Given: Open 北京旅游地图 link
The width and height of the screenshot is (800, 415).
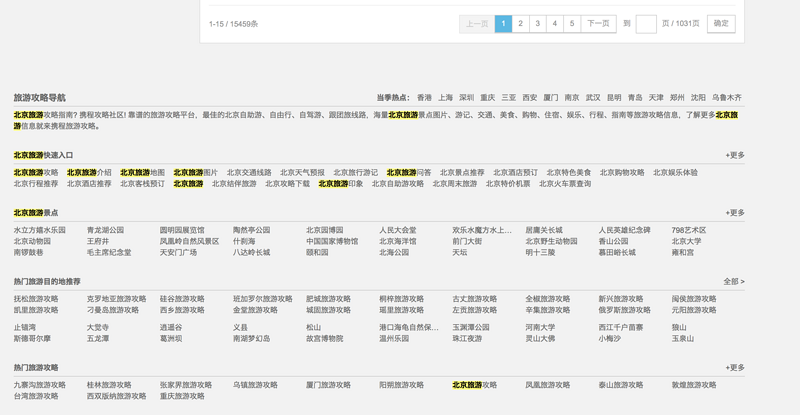Looking at the screenshot, I should (142, 173).
